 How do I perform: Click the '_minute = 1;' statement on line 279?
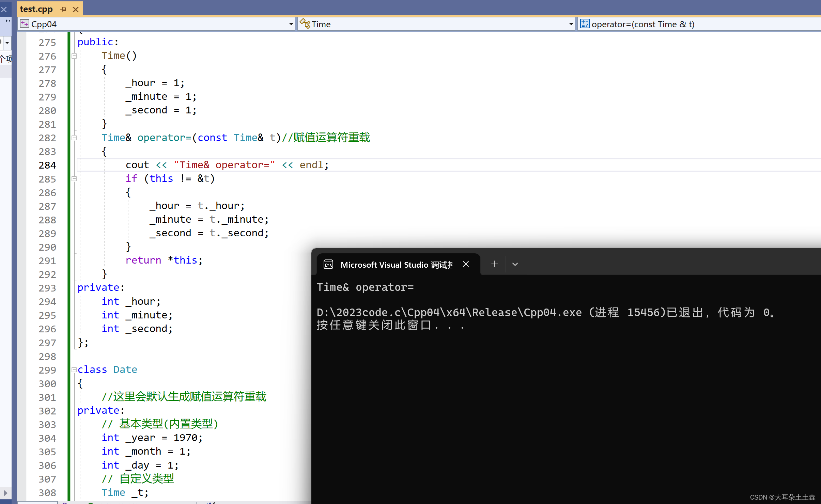coord(161,97)
